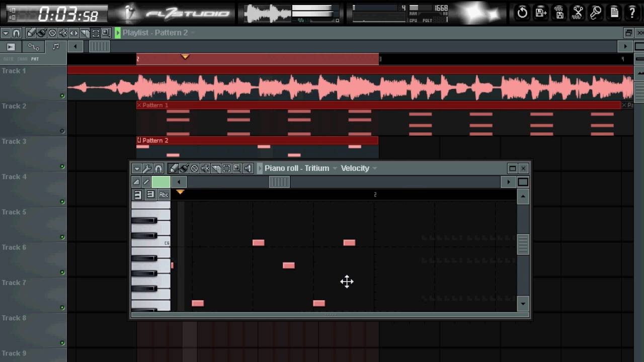Select the Playlist delete tool
644x362 pixels.
click(52, 33)
